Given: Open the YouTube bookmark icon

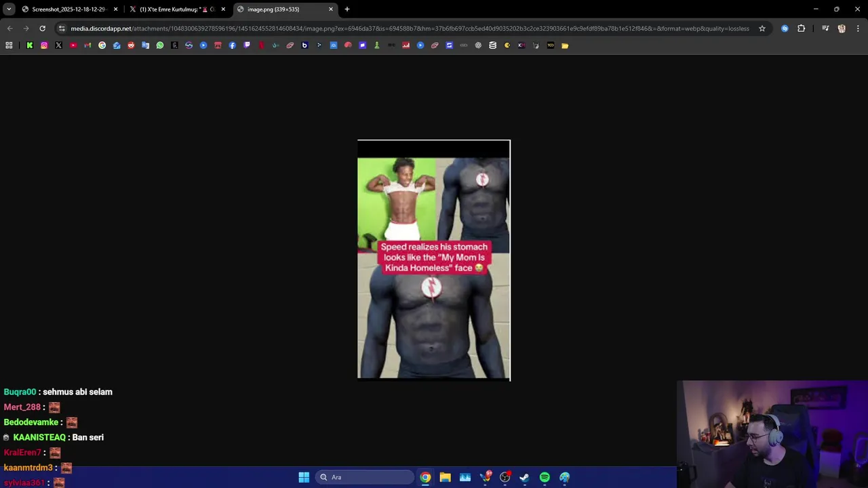Looking at the screenshot, I should click(x=73, y=45).
